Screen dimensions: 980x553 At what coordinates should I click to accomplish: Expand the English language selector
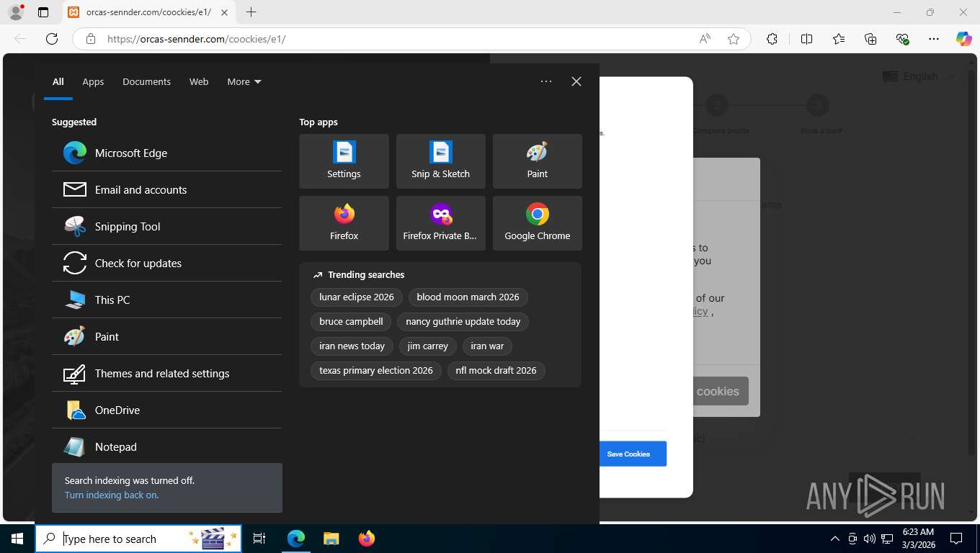[919, 76]
